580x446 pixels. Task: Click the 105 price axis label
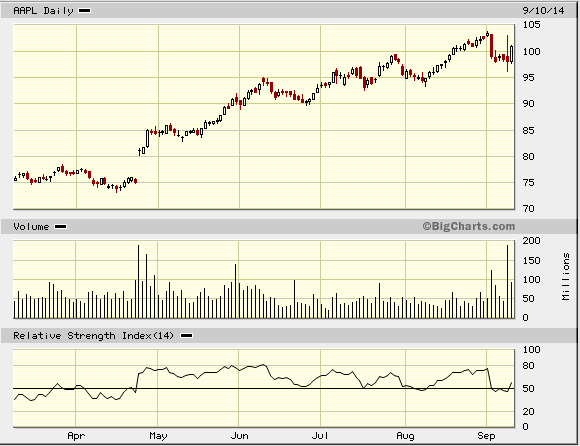pos(532,25)
